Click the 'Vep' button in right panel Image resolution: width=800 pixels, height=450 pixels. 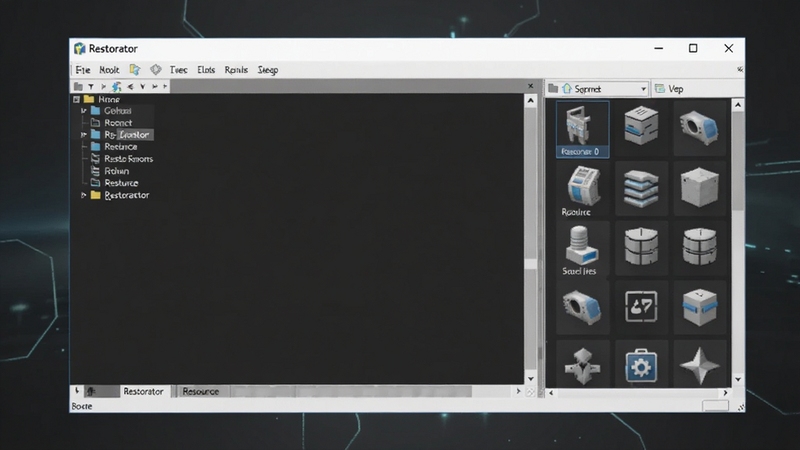[670, 89]
